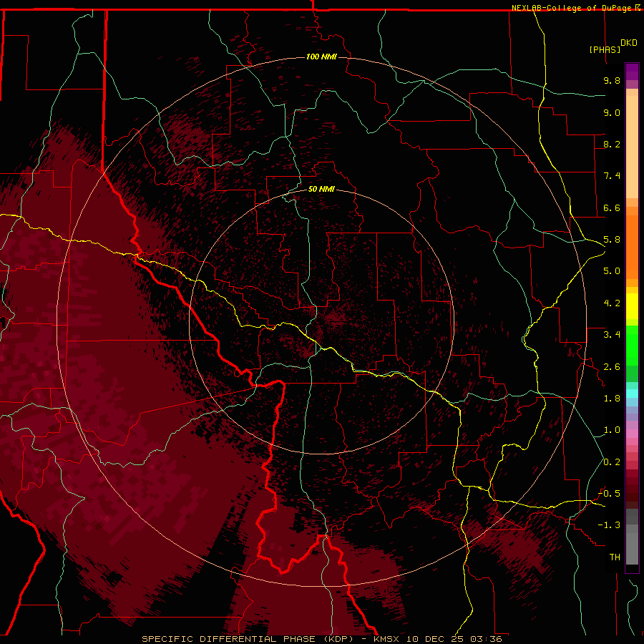
Task: Click the 4.2 scale label
Action: [x=612, y=303]
